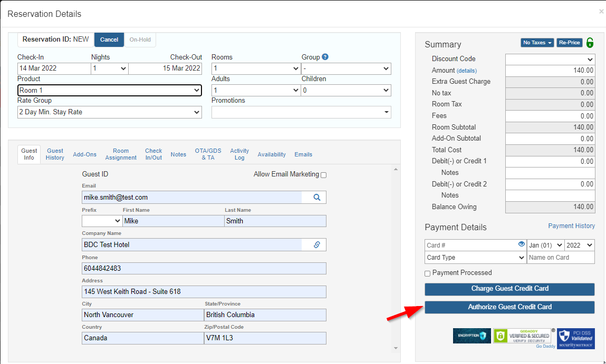Expand the No Taxes dropdown button
606x364 pixels.
pyautogui.click(x=537, y=43)
